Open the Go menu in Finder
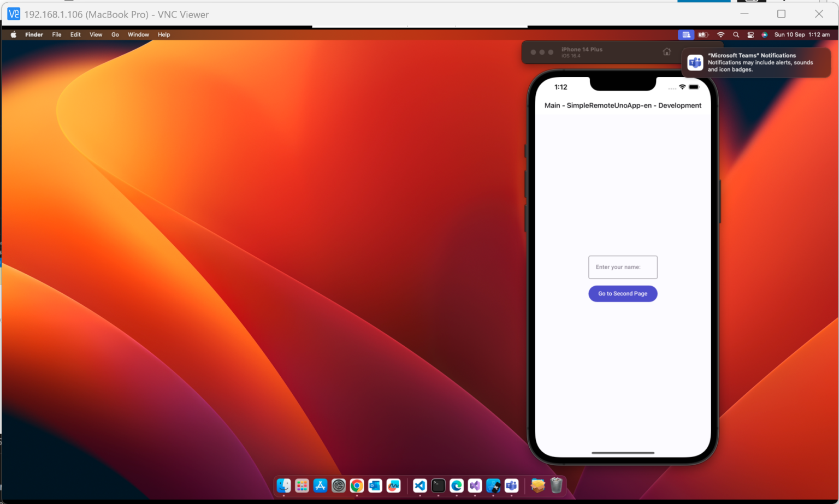The height and width of the screenshot is (504, 839). coord(115,34)
